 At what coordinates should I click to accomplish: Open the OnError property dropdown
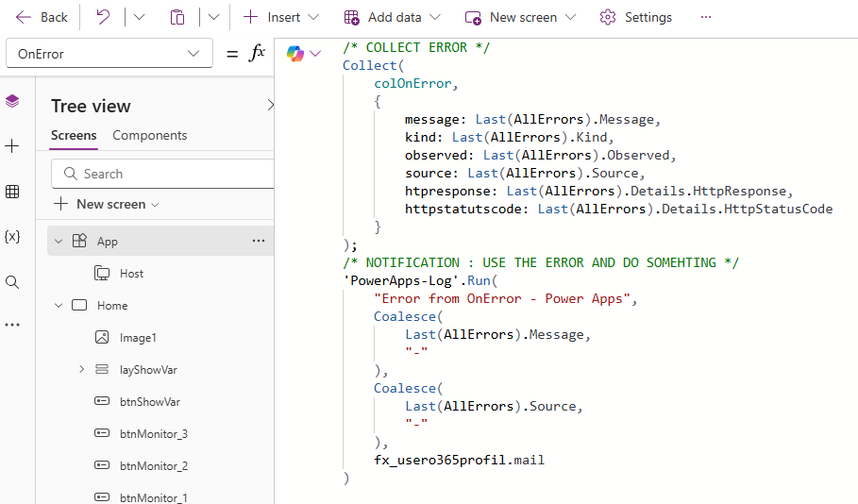[x=109, y=54]
